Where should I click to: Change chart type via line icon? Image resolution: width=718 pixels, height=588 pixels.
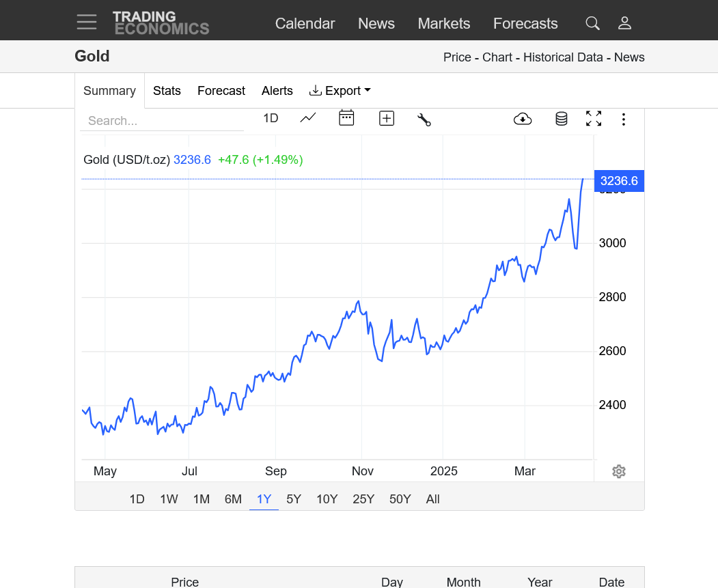click(308, 118)
